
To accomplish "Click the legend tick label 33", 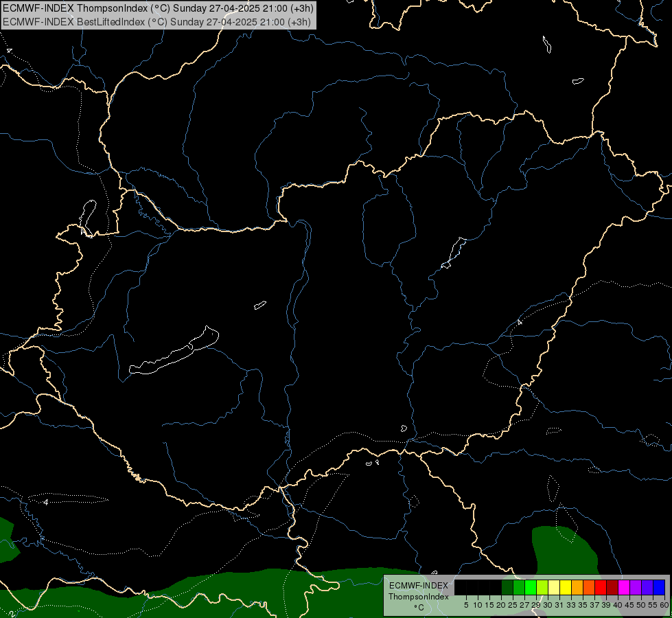I will pyautogui.click(x=571, y=605).
